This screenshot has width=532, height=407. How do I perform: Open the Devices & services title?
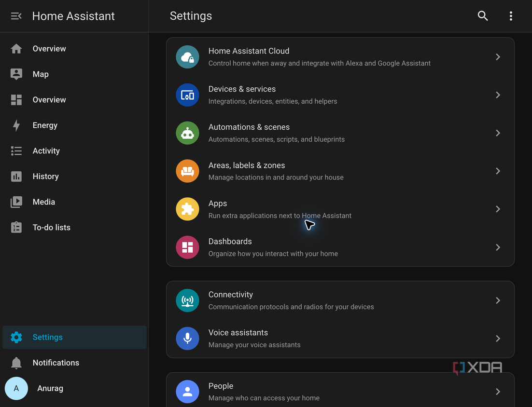tap(242, 89)
